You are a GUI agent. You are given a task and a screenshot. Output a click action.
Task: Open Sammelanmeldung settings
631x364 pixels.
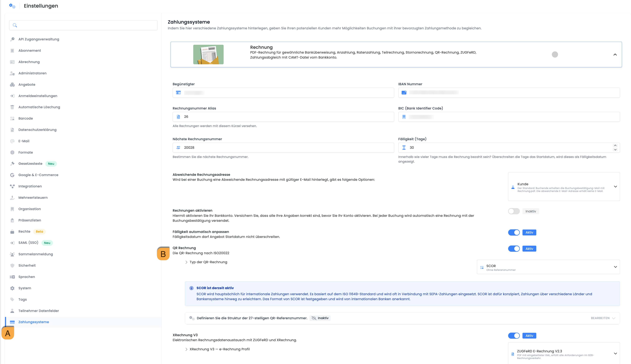36,254
